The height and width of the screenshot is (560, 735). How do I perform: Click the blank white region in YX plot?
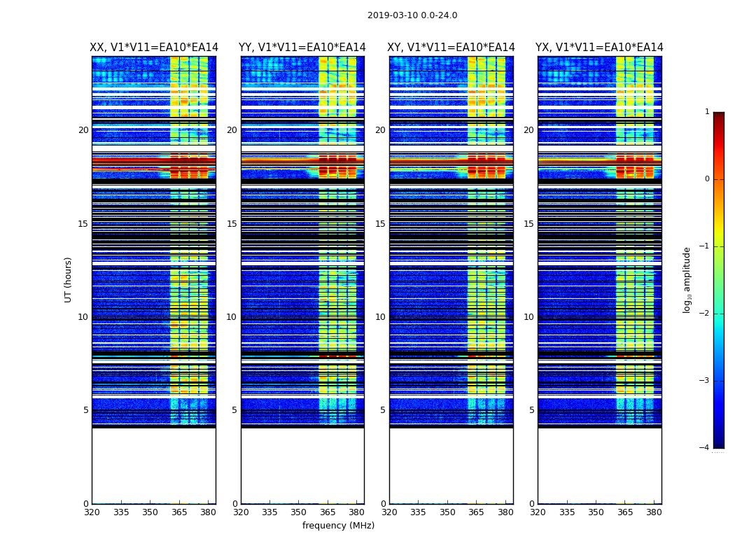point(599,465)
